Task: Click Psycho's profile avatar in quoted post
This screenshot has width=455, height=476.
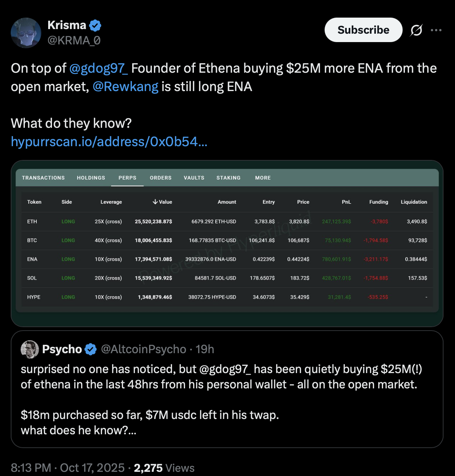Action: tap(30, 349)
